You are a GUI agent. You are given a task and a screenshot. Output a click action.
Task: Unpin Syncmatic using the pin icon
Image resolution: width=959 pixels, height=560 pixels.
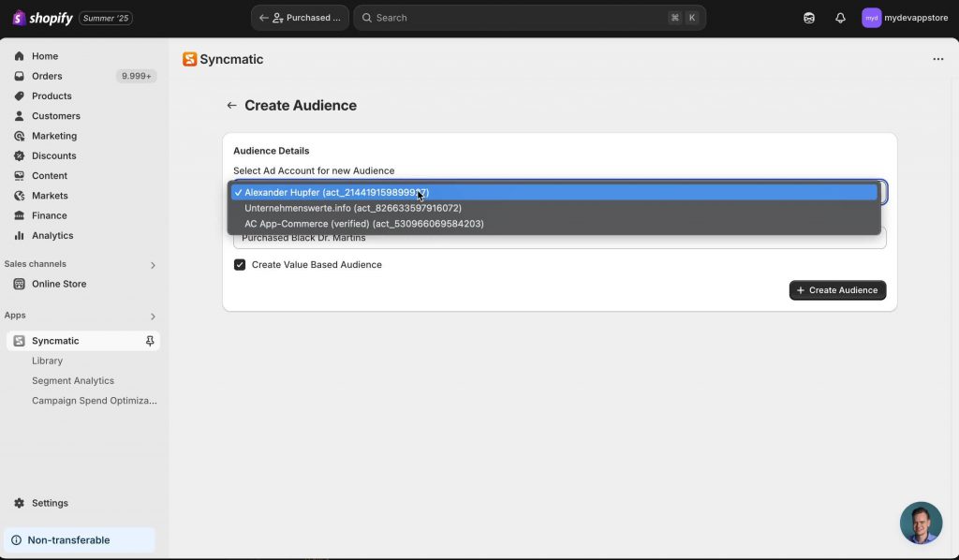tap(150, 341)
